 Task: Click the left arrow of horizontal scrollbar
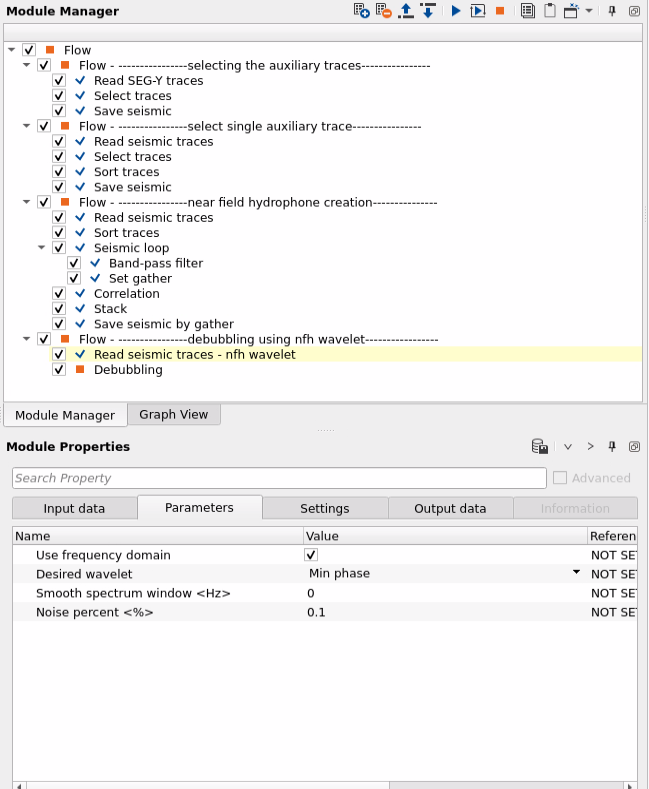[x=19, y=785]
